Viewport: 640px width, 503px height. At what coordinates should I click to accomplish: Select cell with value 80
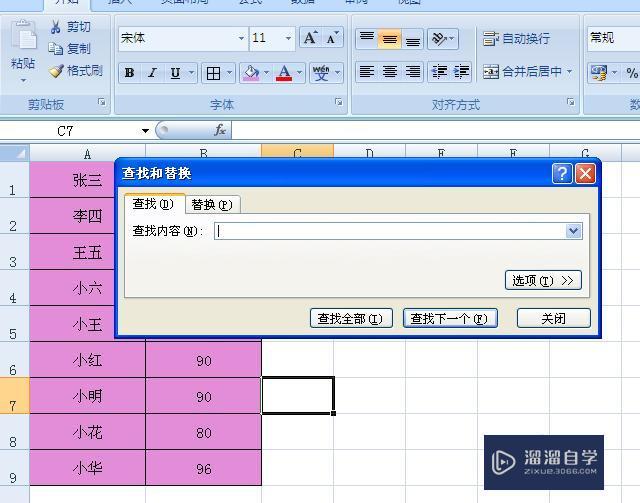pyautogui.click(x=203, y=432)
